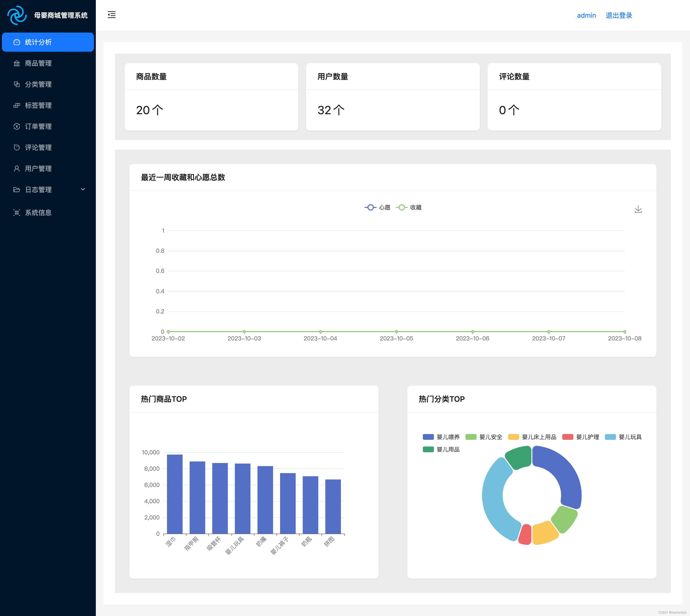Expand the 日志管理 submenu chevron
This screenshot has height=616, width=690.
83,189
